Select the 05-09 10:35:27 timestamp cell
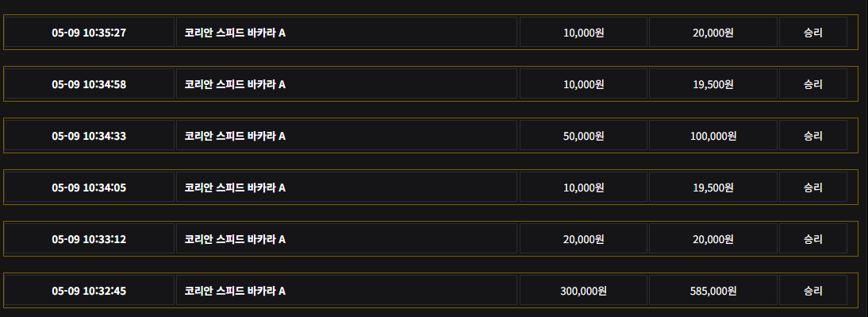Image resolution: width=868 pixels, height=317 pixels. 89,32
